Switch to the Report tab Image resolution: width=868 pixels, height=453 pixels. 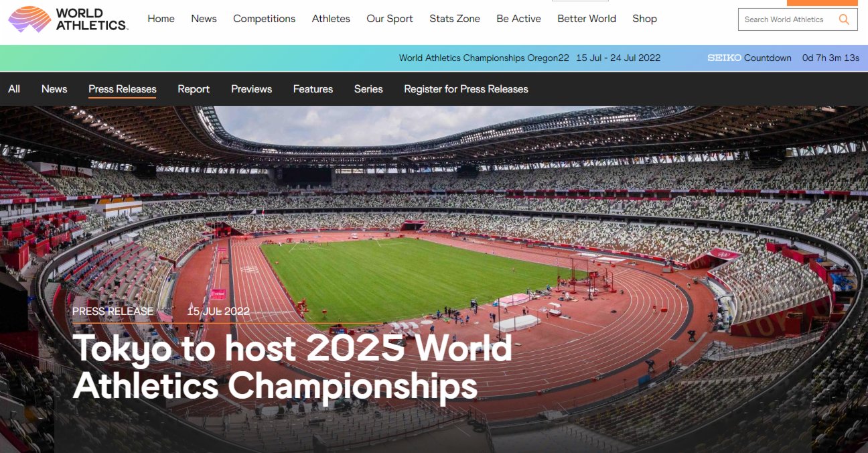click(194, 88)
